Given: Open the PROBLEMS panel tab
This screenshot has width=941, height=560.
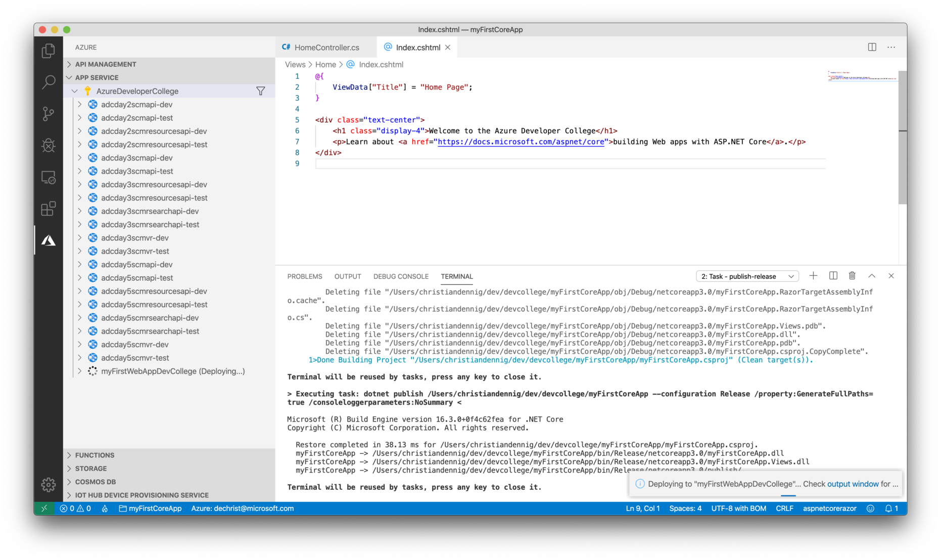Looking at the screenshot, I should coord(304,276).
